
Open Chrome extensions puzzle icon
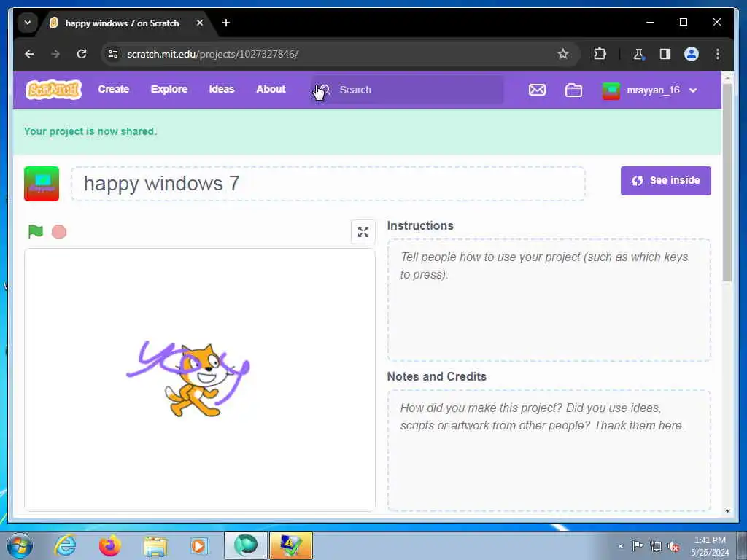tap(600, 54)
